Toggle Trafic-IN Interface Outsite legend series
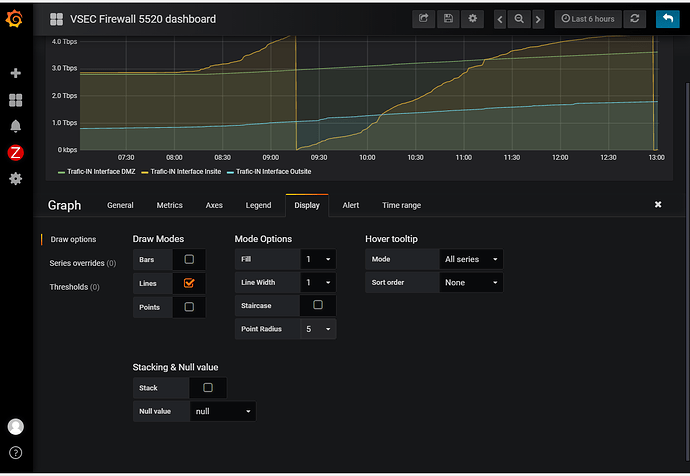 (x=274, y=172)
